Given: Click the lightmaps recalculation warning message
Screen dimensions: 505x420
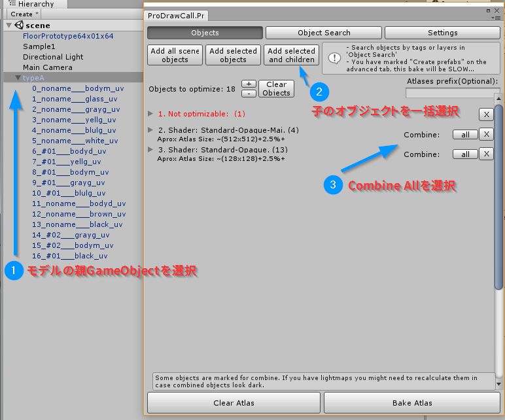Looking at the screenshot, I should coord(323,381).
